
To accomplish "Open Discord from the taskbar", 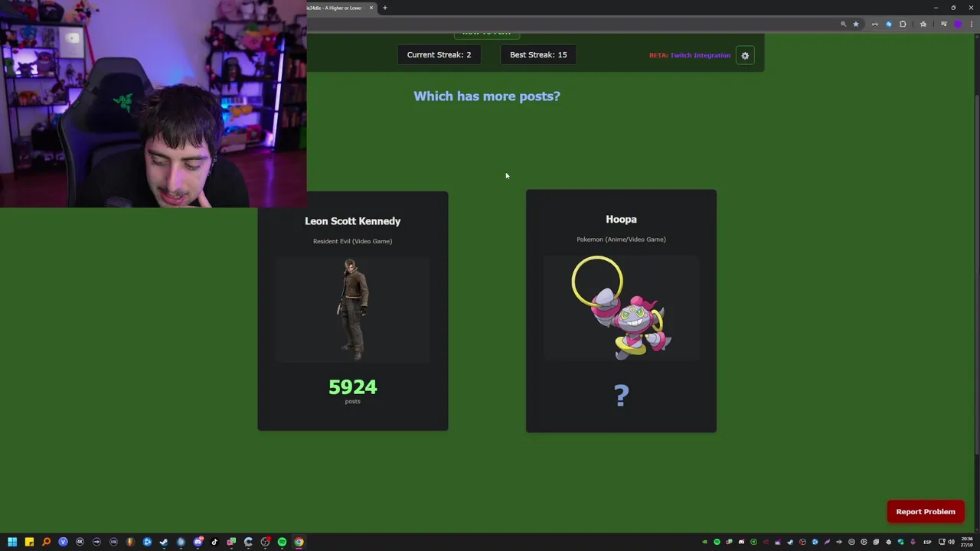I will (198, 542).
